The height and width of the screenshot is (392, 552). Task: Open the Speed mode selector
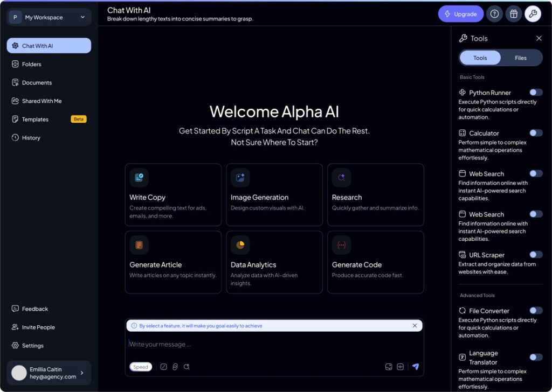click(x=141, y=367)
